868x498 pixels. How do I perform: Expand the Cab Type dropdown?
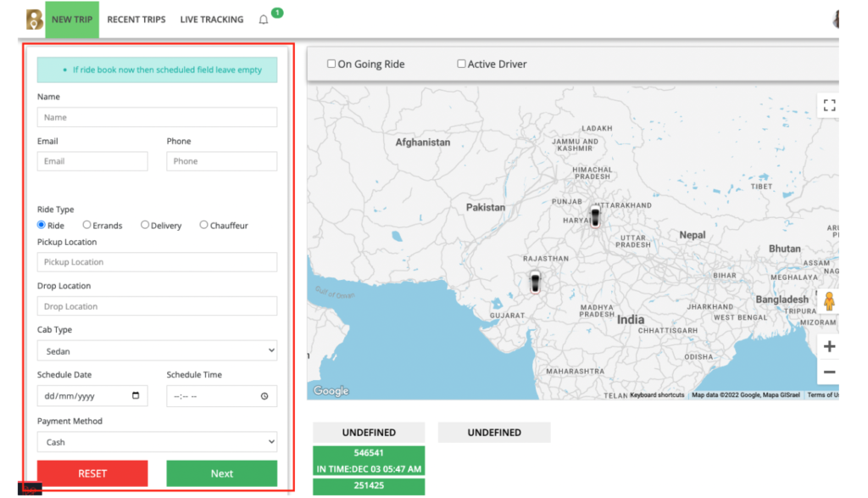(x=157, y=350)
